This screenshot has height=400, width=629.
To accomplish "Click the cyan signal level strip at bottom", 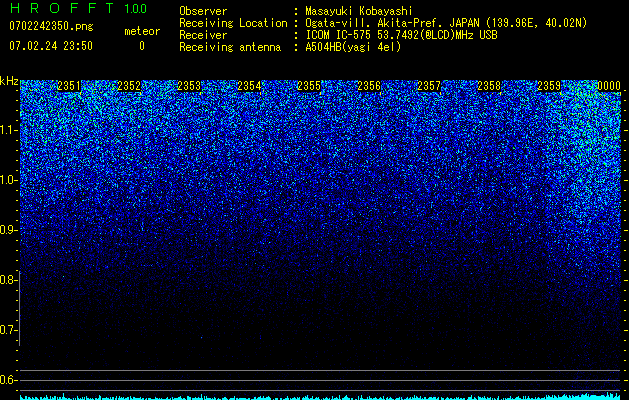I will pyautogui.click(x=320, y=397).
